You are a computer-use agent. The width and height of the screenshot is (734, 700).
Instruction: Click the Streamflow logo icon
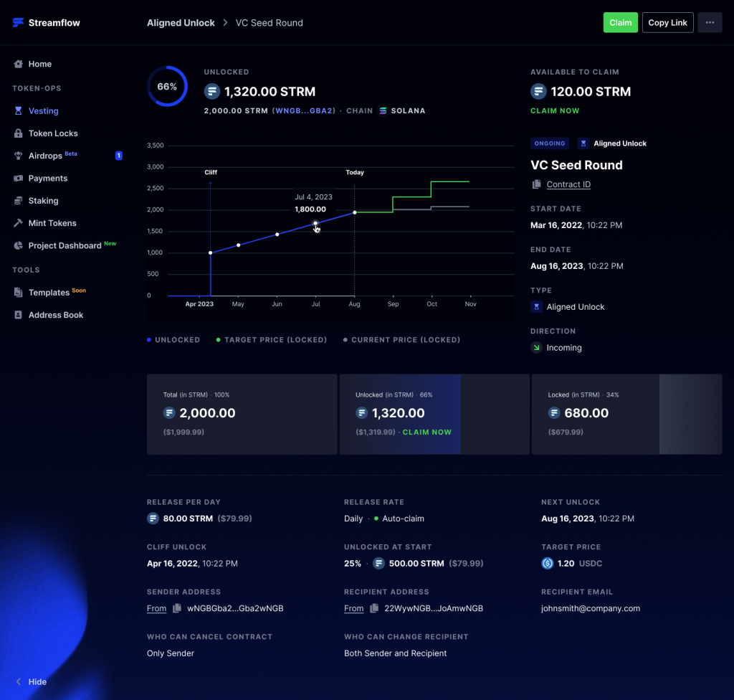(x=18, y=22)
